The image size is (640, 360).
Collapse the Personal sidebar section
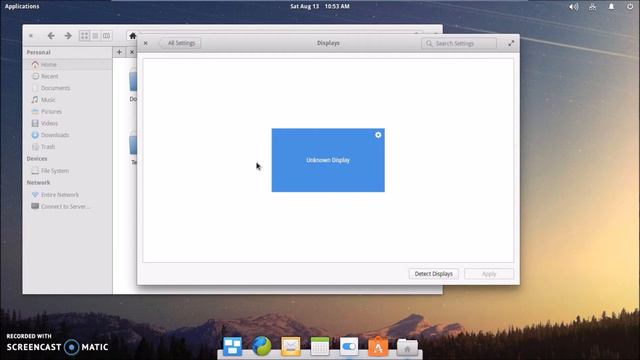[38, 52]
